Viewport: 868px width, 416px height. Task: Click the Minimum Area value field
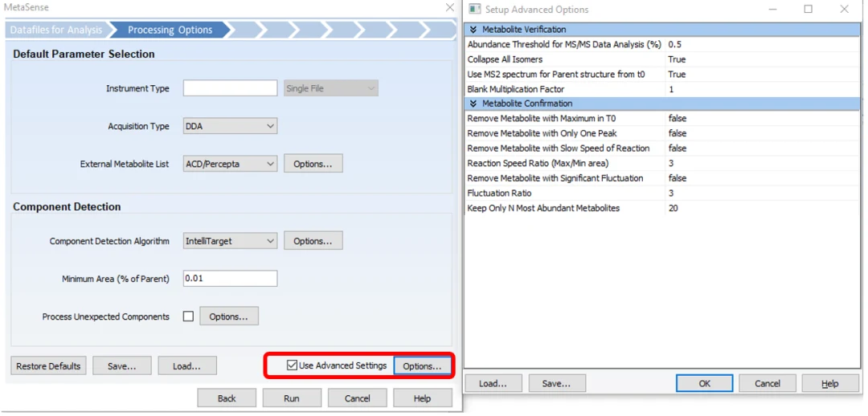tap(231, 278)
